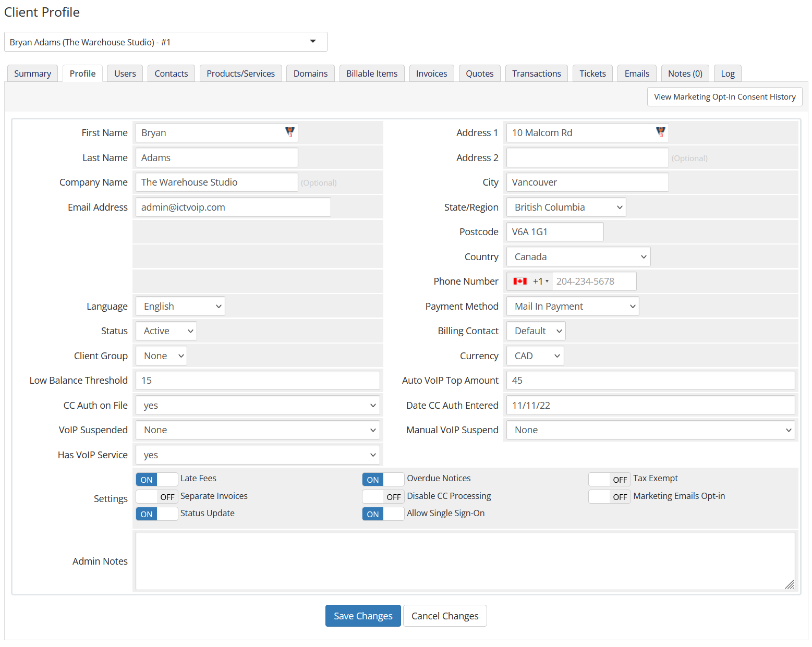Click the Admin Notes text area

pyautogui.click(x=465, y=561)
